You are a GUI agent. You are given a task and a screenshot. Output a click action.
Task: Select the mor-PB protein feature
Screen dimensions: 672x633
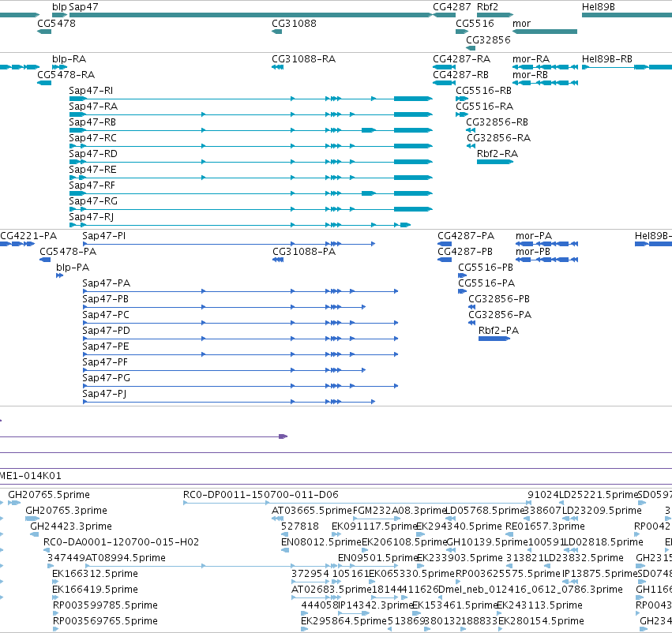547,260
